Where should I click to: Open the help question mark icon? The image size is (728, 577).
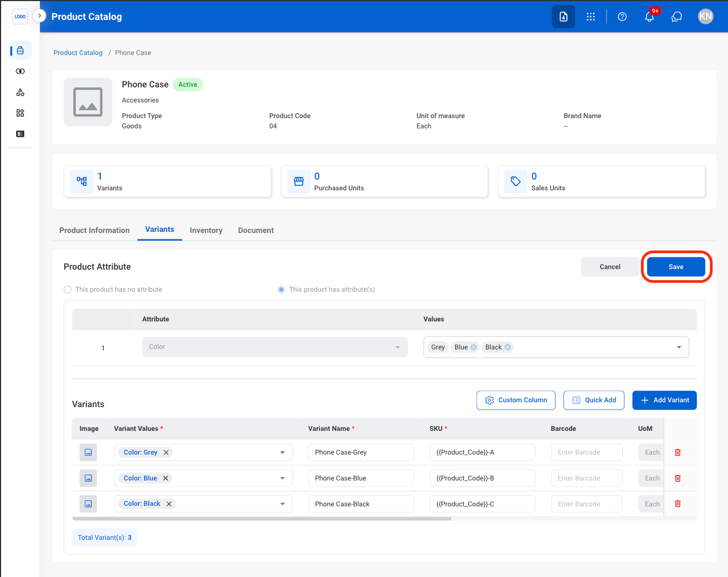[622, 17]
